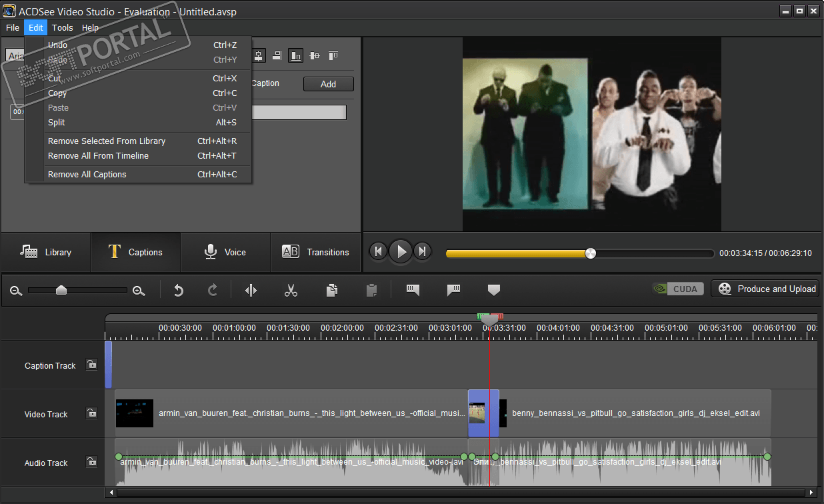
Task: Click the marker pentagon toolbar icon
Action: (x=494, y=290)
